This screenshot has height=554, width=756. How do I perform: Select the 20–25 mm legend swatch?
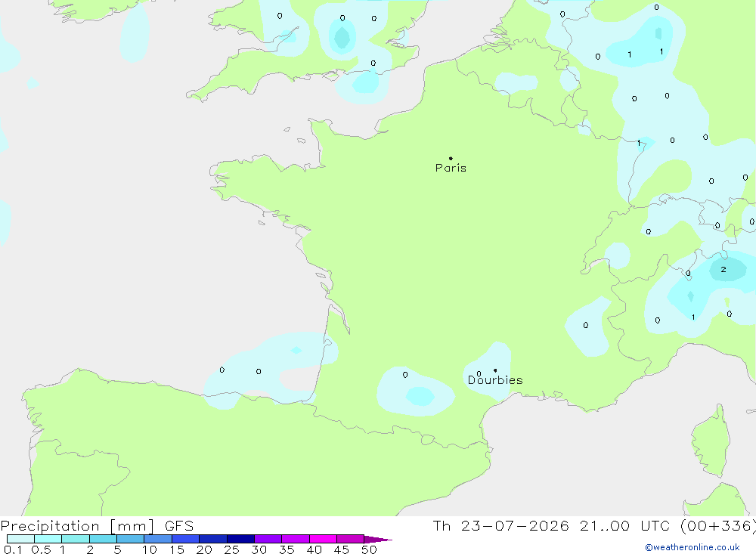click(x=213, y=539)
